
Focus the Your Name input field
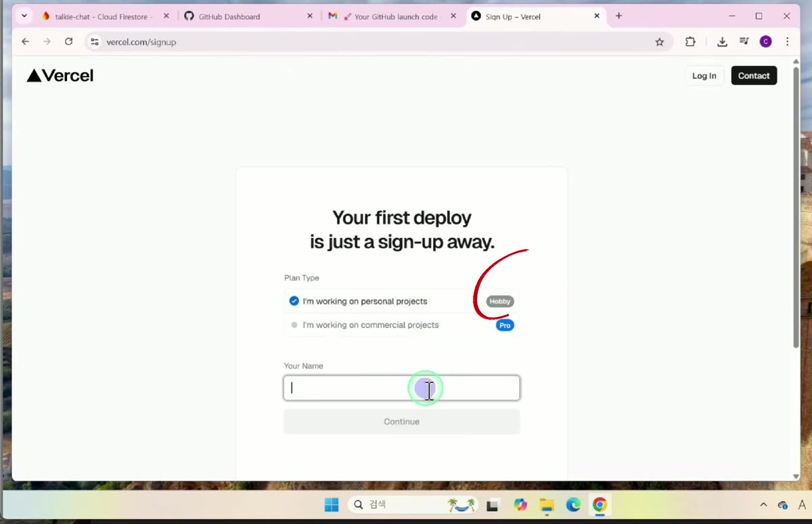[x=401, y=388]
